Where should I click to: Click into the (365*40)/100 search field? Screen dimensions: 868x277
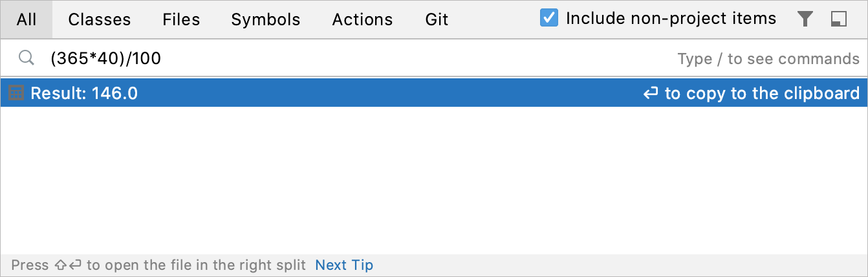(323, 59)
